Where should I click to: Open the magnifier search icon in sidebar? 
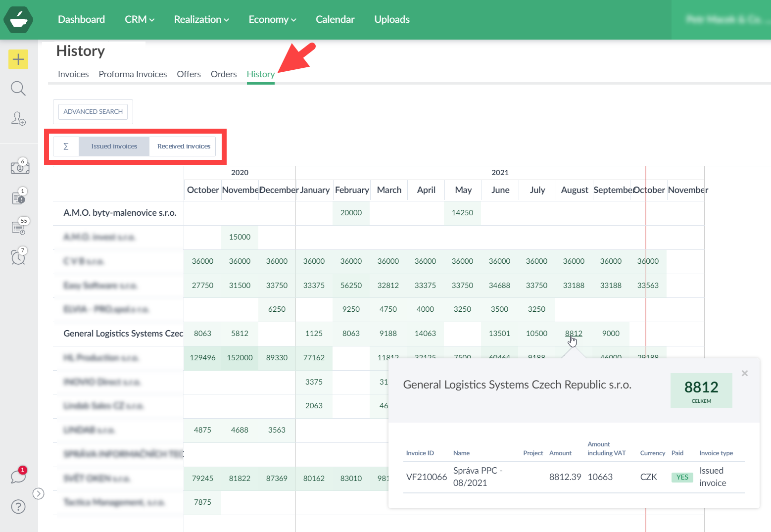tap(18, 89)
